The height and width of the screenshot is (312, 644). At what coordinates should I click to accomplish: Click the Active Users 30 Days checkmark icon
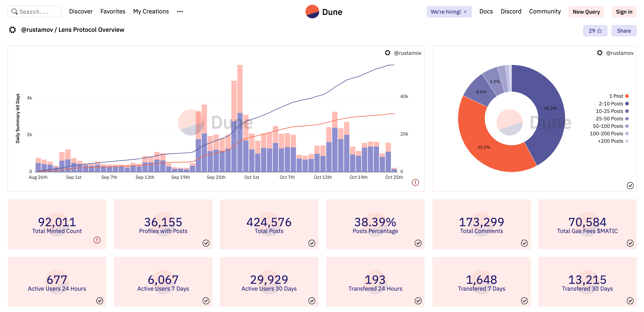(312, 301)
